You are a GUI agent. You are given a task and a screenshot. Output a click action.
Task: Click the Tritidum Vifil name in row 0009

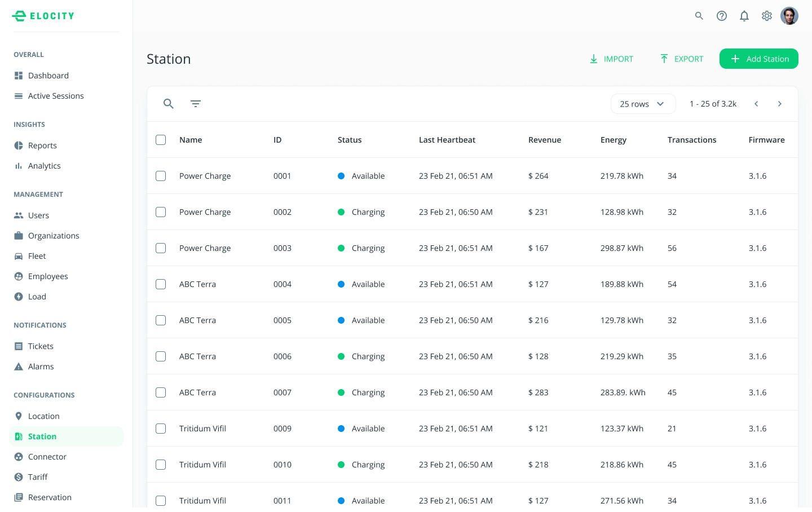click(202, 429)
